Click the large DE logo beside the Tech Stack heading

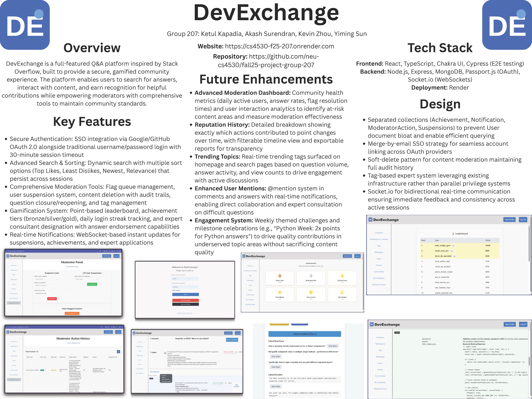point(507,25)
